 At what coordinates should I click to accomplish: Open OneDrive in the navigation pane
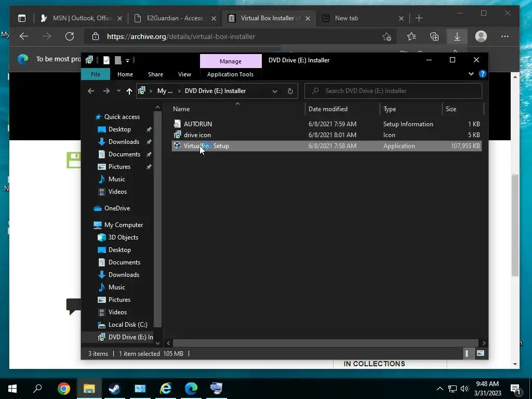coord(117,208)
